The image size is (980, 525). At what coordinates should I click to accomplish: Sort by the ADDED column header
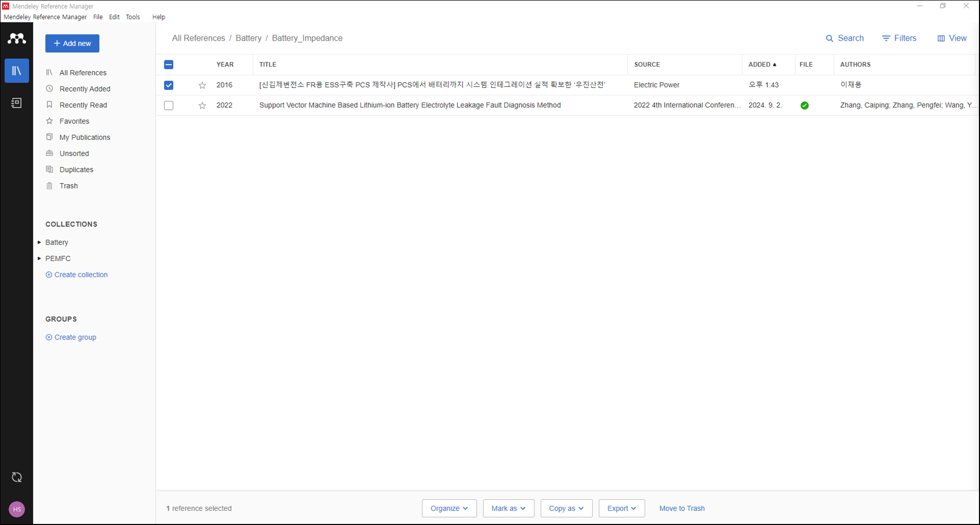tap(762, 64)
